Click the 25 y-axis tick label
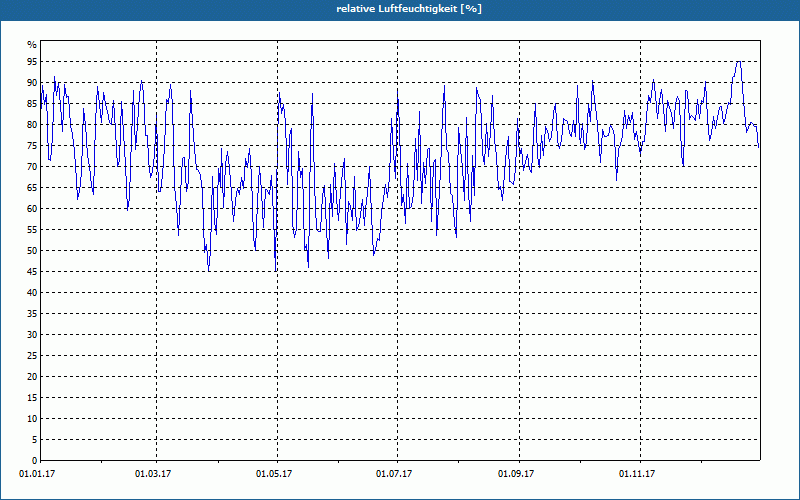This screenshot has width=800, height=500. click(31, 356)
